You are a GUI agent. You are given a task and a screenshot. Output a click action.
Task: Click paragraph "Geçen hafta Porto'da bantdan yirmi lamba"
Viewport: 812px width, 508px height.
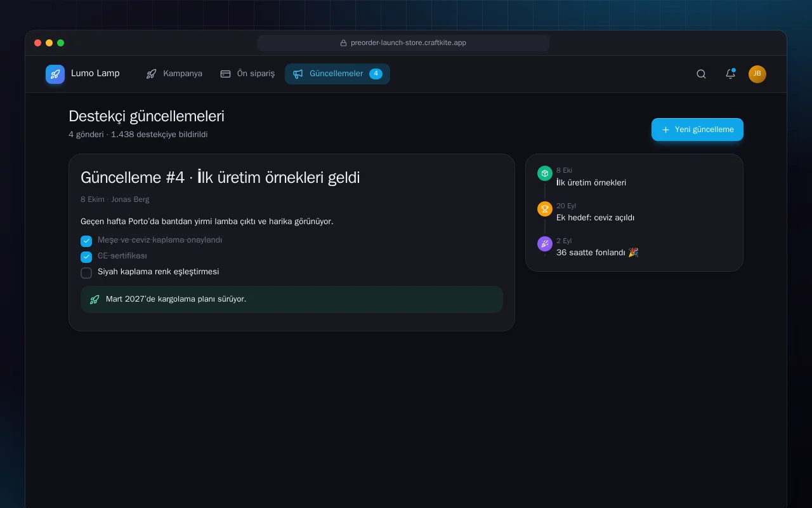(207, 222)
